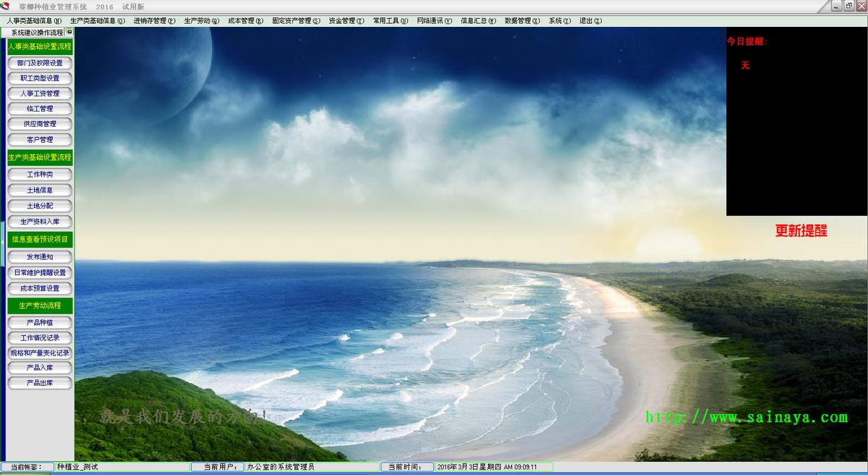This screenshot has width=868, height=475.
Task: Open 工作情况记录
Action: click(40, 337)
